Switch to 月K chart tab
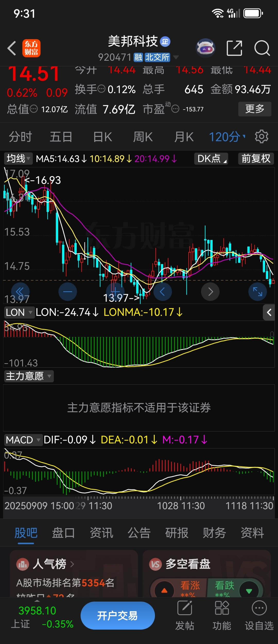Image resolution: width=278 pixels, height=644 pixels. coord(184,137)
